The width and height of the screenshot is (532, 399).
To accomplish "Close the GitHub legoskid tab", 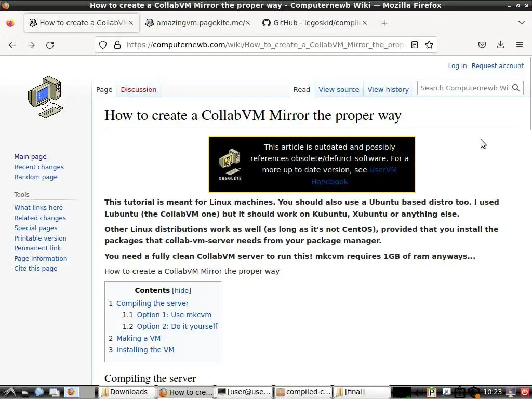I will coord(364,23).
